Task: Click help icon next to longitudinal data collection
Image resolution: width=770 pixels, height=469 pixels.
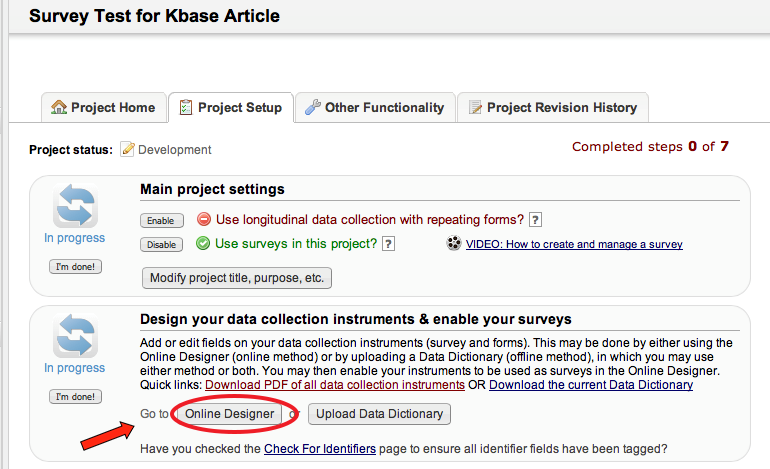Action: [x=535, y=220]
